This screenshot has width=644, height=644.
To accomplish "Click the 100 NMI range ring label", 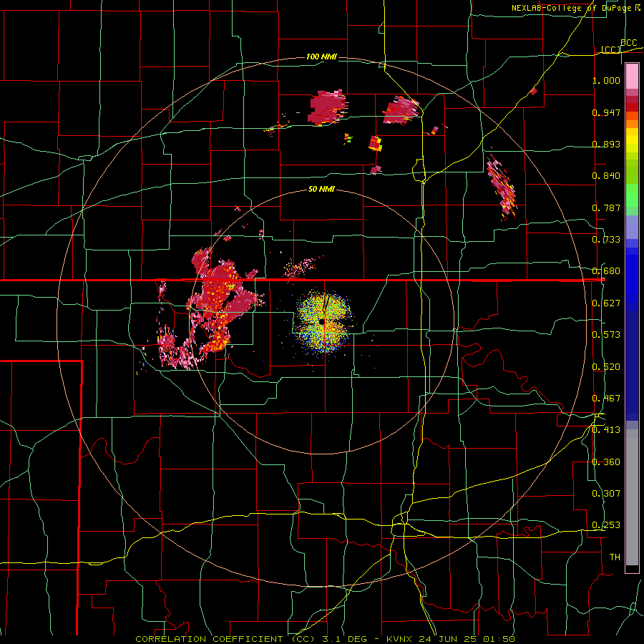I will 321,57.
